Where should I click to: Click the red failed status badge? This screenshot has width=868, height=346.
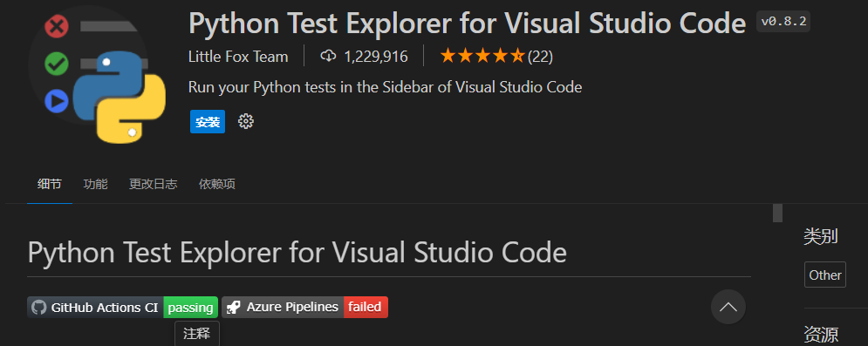pos(366,308)
